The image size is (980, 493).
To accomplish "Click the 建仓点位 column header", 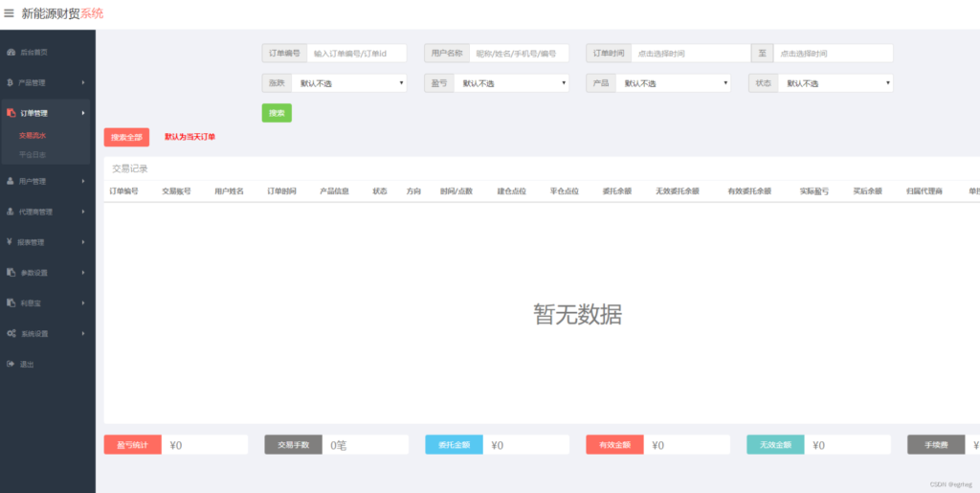I will [511, 191].
